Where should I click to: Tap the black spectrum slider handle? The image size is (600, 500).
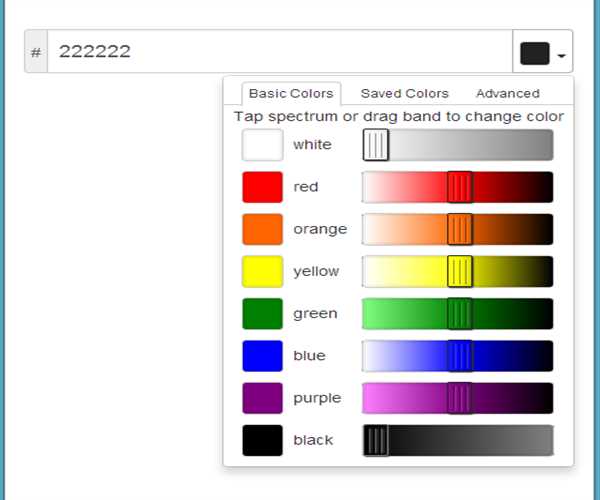[x=375, y=440]
